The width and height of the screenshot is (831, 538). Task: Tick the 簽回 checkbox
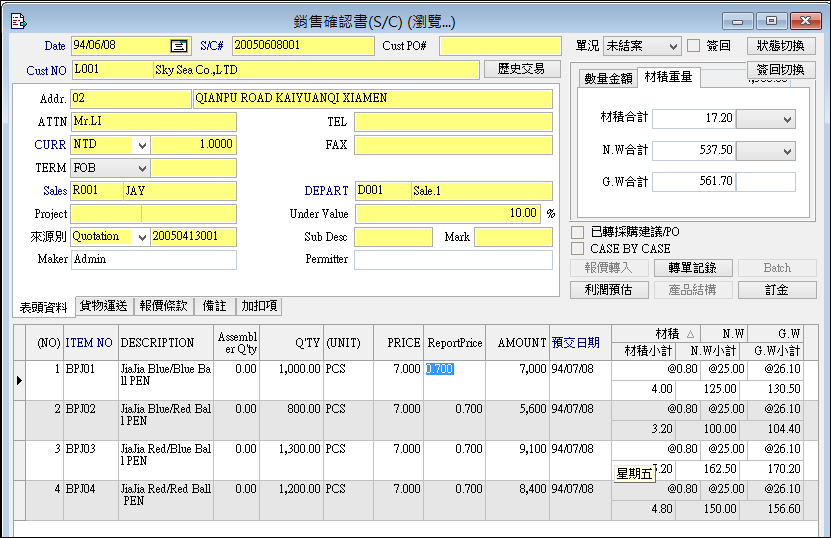(x=694, y=46)
